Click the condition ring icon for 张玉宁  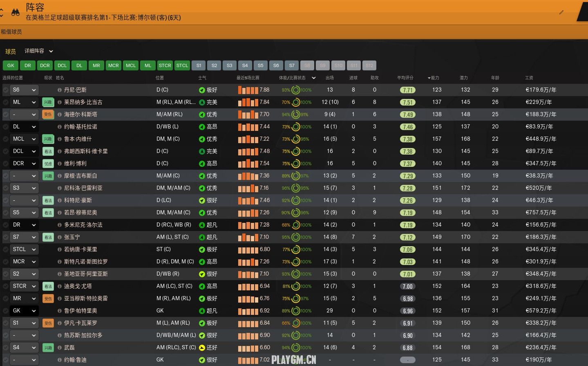295,237
